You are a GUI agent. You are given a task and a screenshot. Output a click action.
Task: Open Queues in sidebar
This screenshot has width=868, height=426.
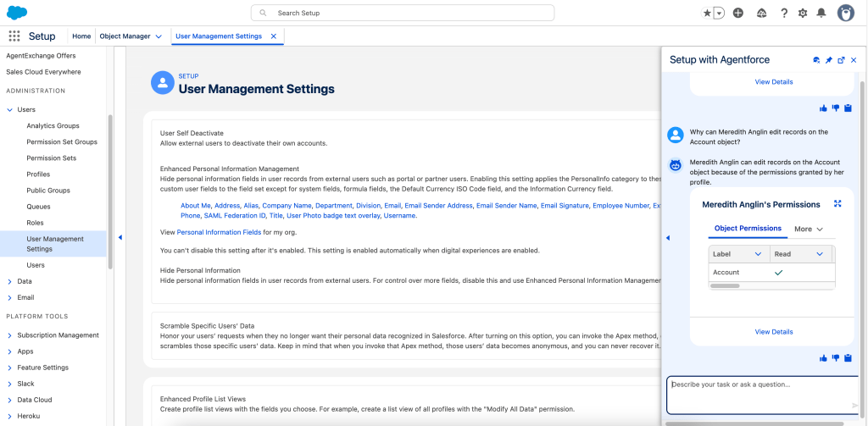pos(38,207)
